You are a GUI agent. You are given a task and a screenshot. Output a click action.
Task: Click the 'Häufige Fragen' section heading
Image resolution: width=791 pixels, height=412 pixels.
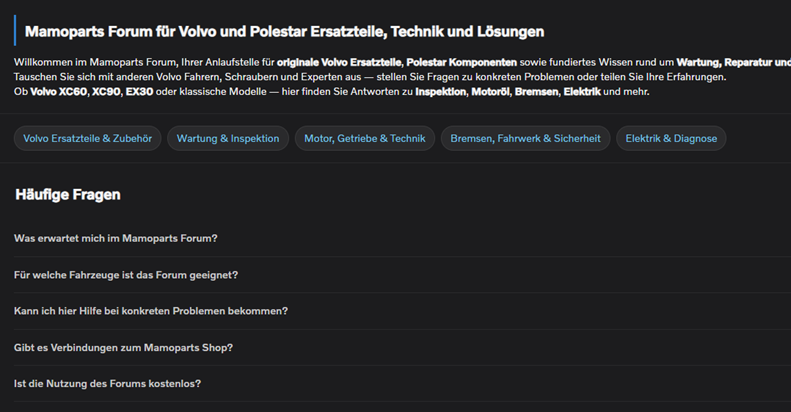(x=68, y=194)
